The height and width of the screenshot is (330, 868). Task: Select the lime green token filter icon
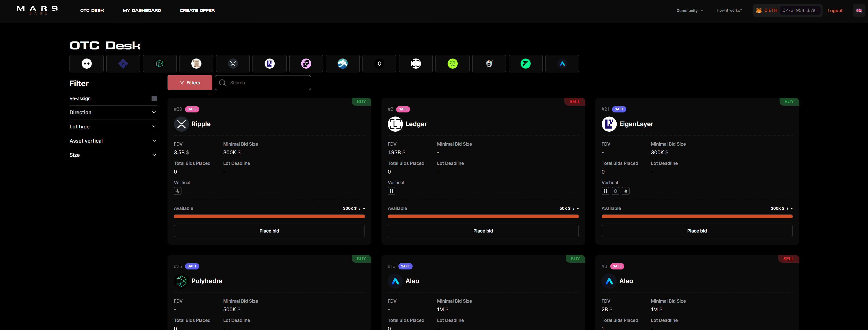(453, 64)
